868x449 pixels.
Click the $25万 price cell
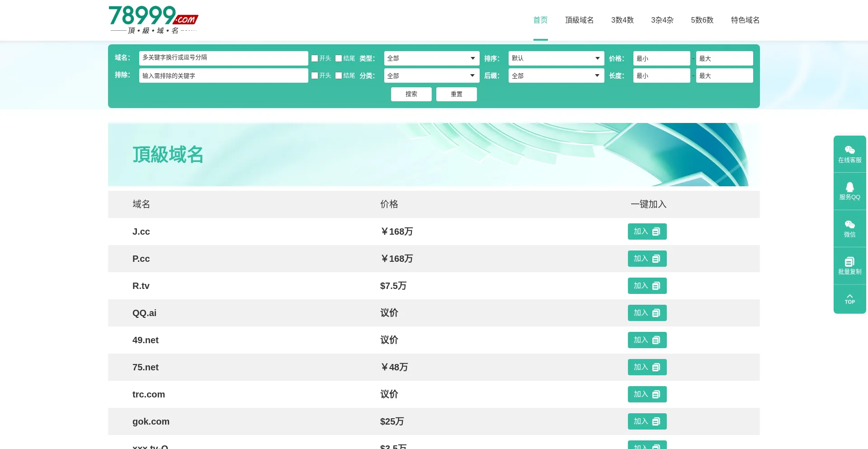pyautogui.click(x=392, y=421)
